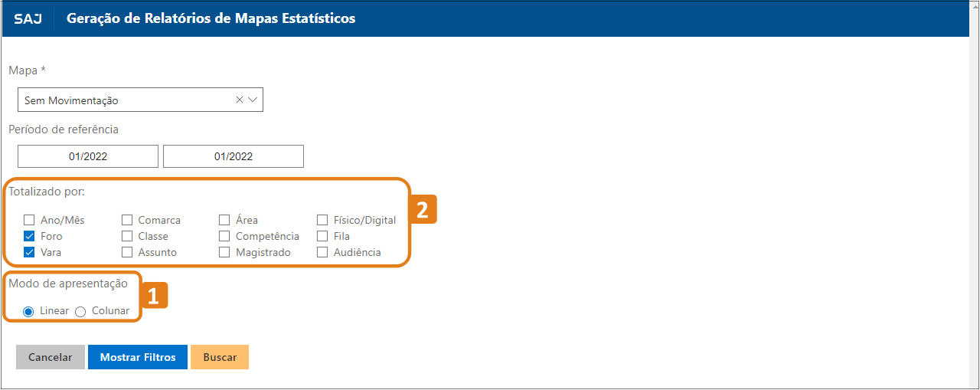Enable the Ano/Mês checkbox

(30, 220)
